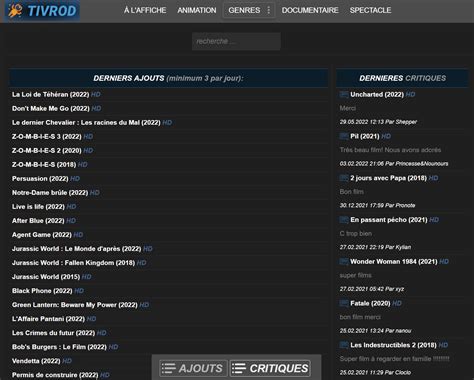Open Bob's Burgers : Le Film (2022)

click(x=59, y=346)
